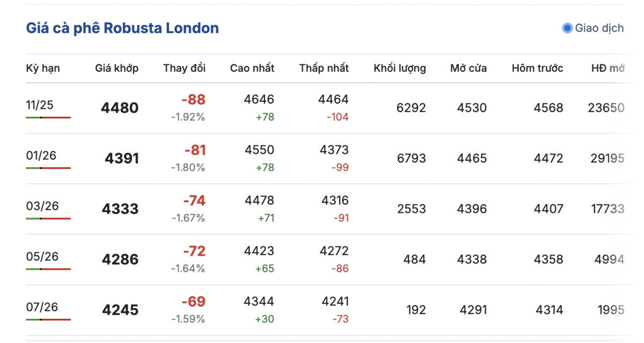Select the Cao nhất column header
The image size is (644, 343).
coord(252,68)
